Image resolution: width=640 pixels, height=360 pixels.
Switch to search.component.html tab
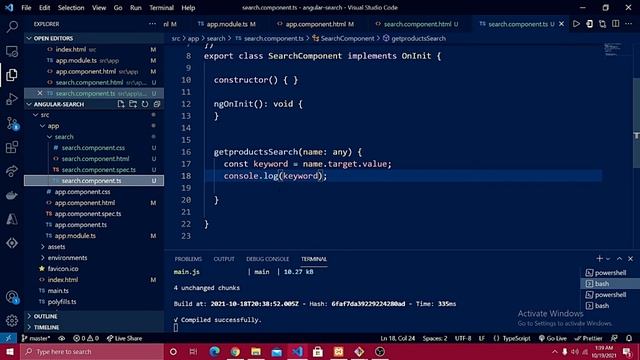pyautogui.click(x=417, y=24)
